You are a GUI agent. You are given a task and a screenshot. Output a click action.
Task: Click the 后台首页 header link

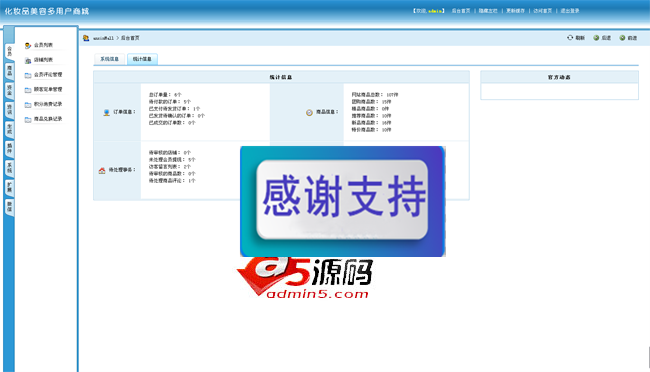point(461,11)
